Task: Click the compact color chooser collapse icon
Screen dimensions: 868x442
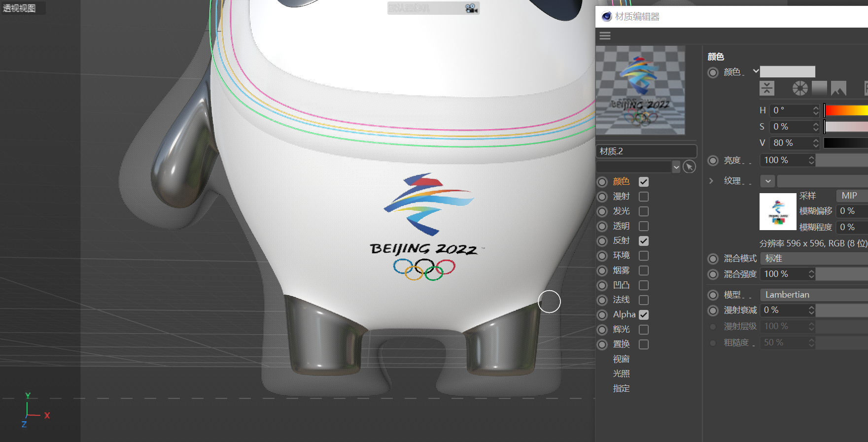Action: coord(766,88)
